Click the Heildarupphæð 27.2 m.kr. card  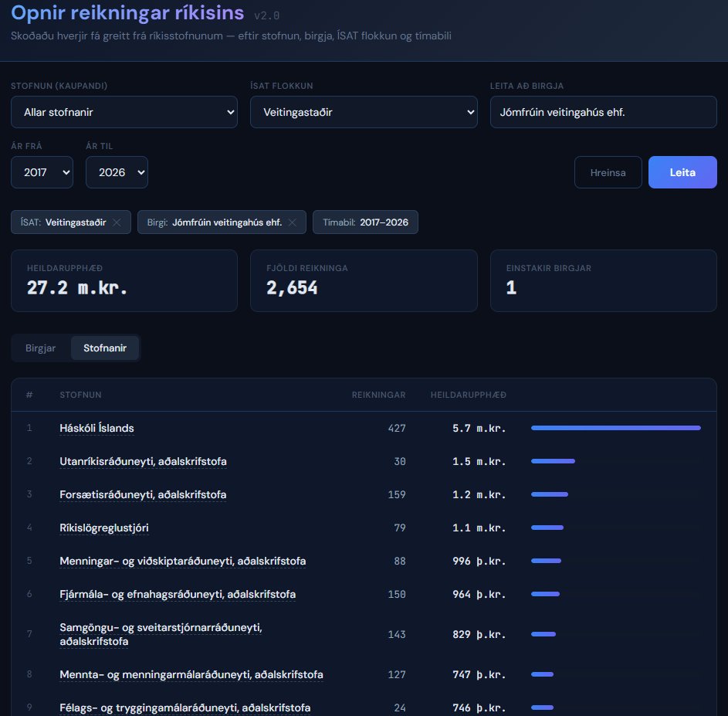(124, 281)
